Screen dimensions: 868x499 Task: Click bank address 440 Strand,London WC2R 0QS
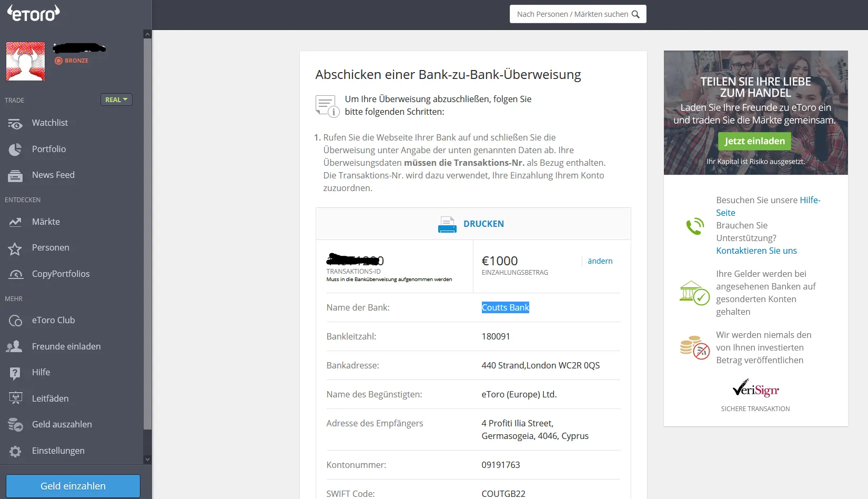(x=540, y=365)
